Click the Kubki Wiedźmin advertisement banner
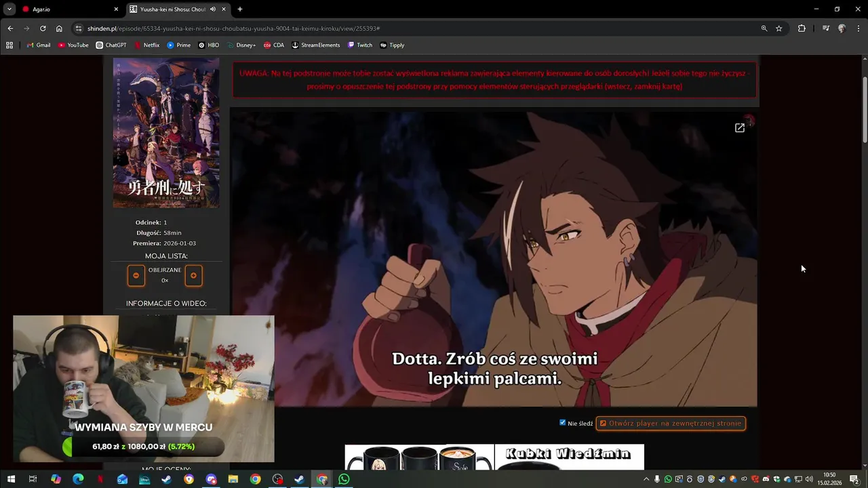The width and height of the screenshot is (868, 488). pyautogui.click(x=570, y=457)
